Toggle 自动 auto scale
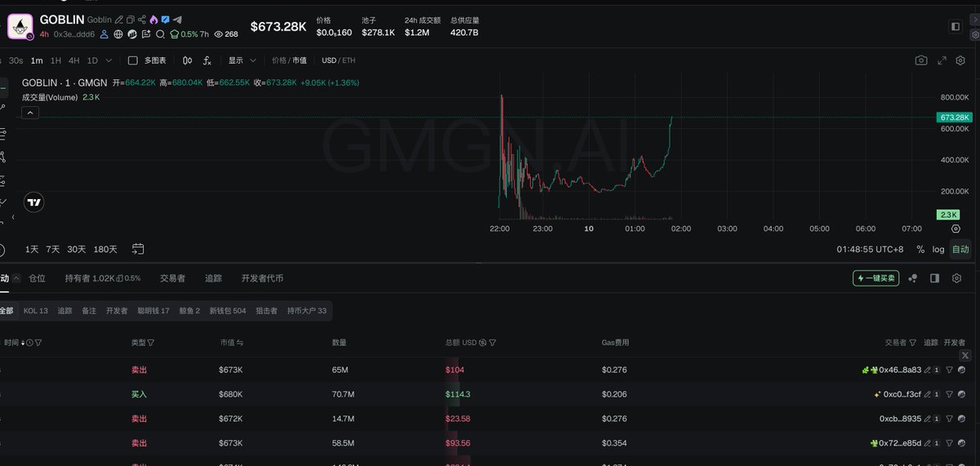Screen dimensions: 980x466 tap(960, 249)
